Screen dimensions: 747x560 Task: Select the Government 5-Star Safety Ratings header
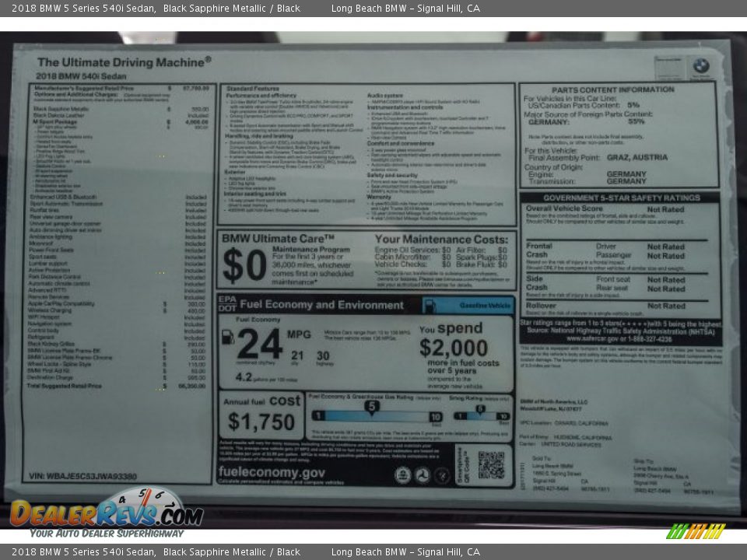621,198
